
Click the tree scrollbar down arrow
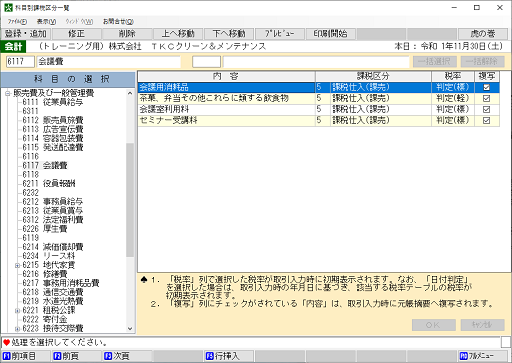[130, 328]
